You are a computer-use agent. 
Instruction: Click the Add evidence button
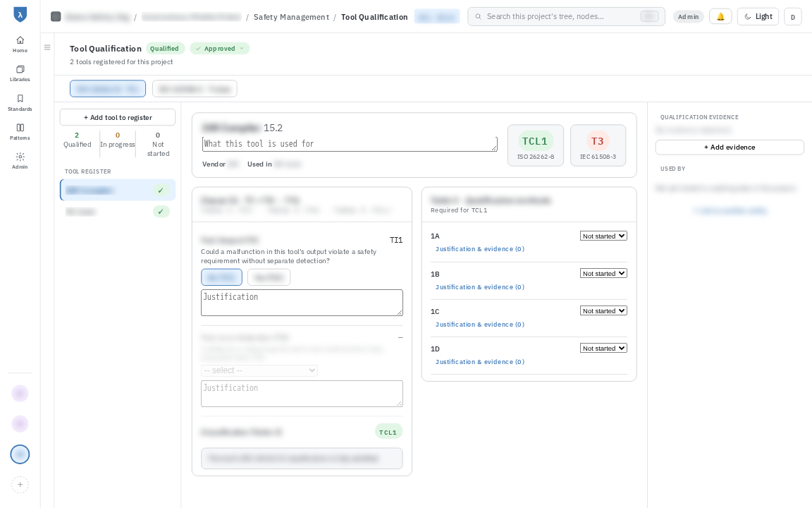click(729, 147)
